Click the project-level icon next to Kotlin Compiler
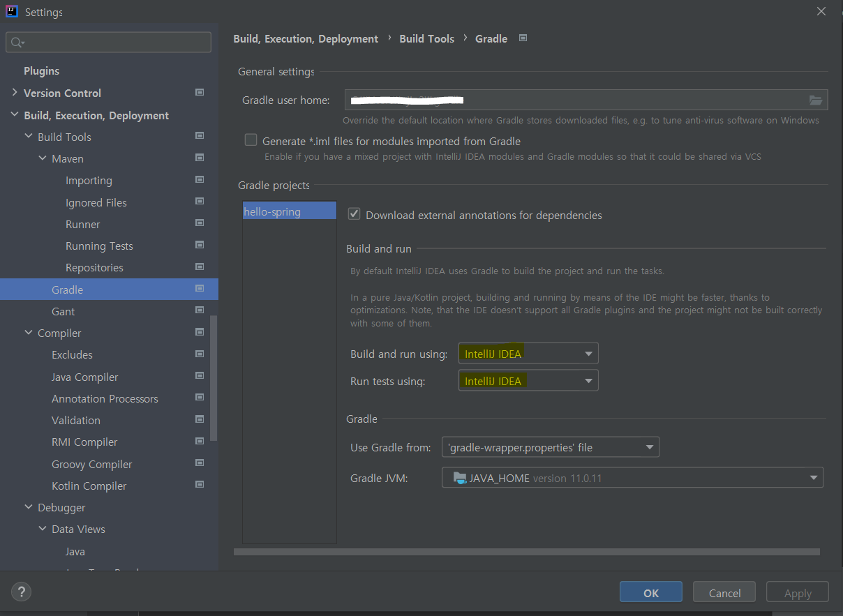Image resolution: width=843 pixels, height=616 pixels. [200, 485]
